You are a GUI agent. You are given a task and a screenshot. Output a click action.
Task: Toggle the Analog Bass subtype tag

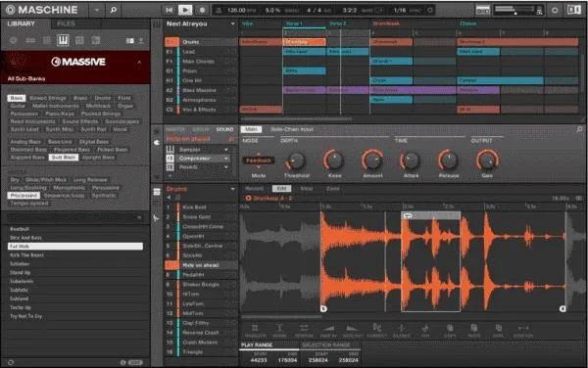click(25, 142)
